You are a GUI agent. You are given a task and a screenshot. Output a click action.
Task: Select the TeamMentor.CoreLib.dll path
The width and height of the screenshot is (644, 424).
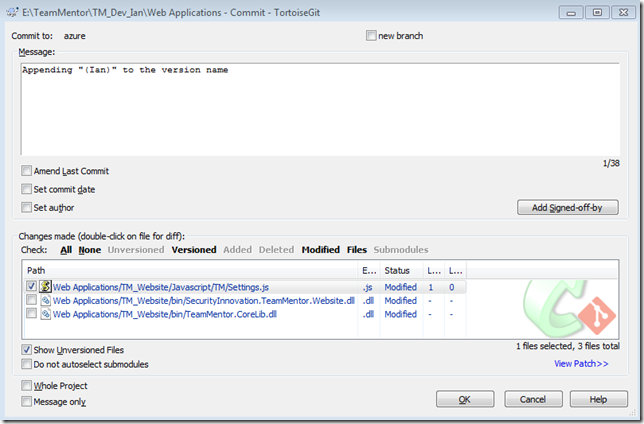click(165, 314)
